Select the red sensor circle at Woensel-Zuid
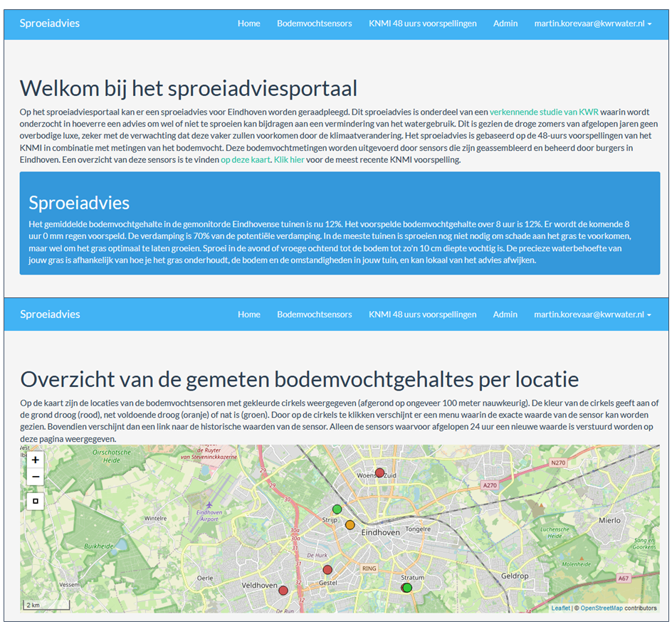This screenshot has width=672, height=624. point(379,473)
